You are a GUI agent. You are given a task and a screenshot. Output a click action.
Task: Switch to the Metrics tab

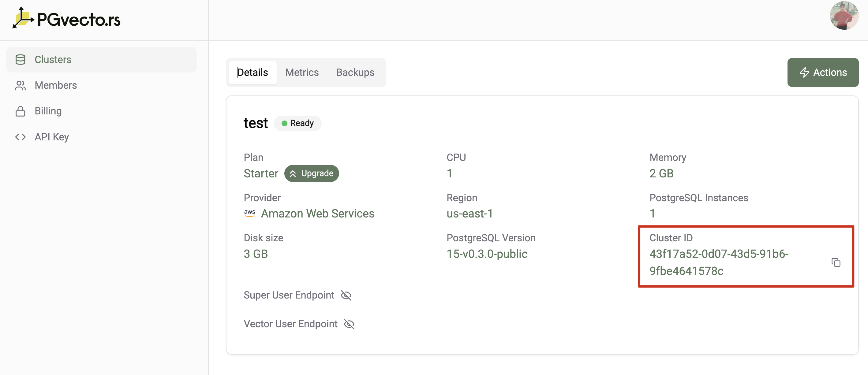point(301,72)
